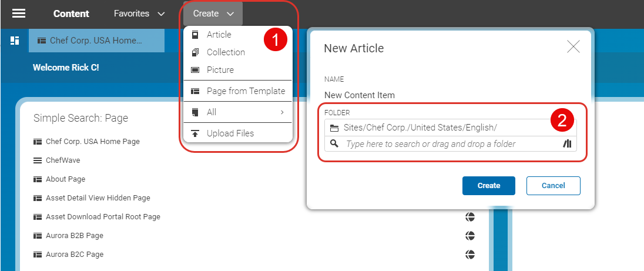Screen dimensions: 644x271
Task: Select Content in the top bar
Action: 71,14
